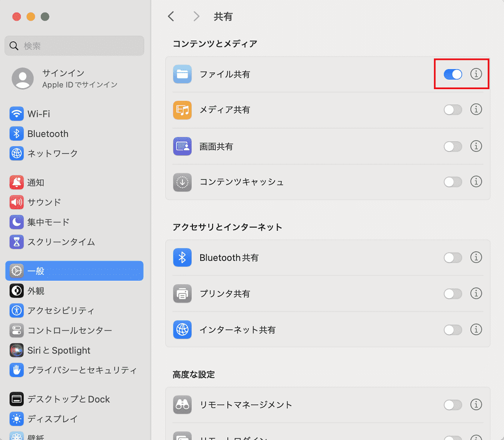Open プライバシーとセキュリティ settings

[x=74, y=370]
